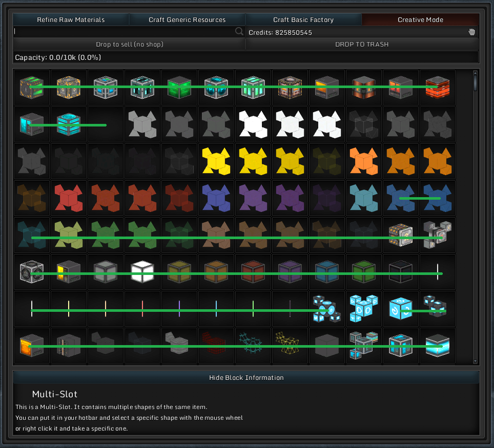The image size is (494, 448).
Task: Click the hand icon beside credits
Action: pos(472,32)
